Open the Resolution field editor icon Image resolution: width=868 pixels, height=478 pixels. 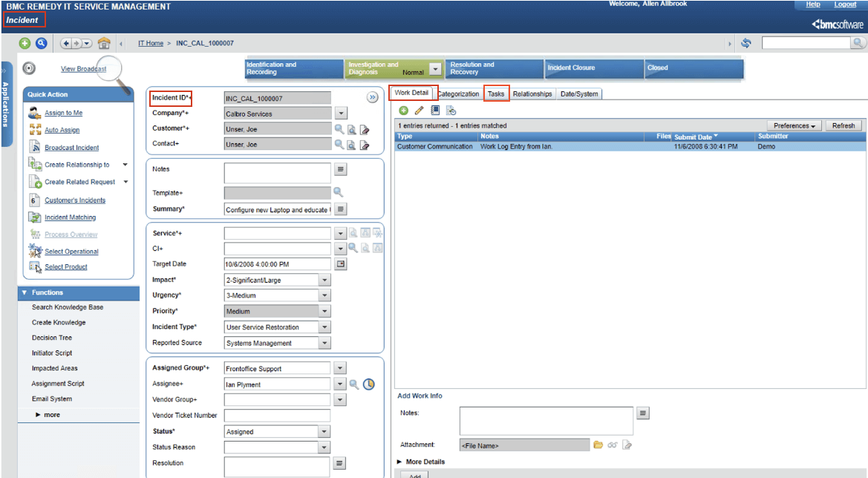coord(341,463)
